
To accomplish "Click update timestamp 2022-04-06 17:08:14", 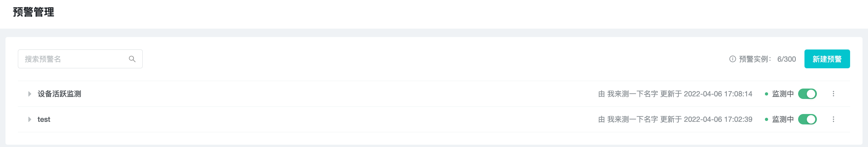I will [718, 94].
